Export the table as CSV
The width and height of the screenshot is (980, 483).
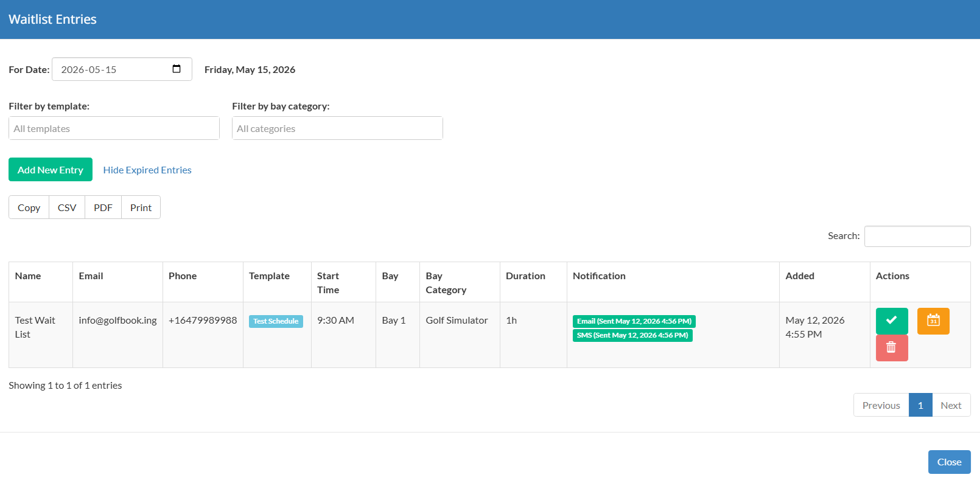click(67, 207)
